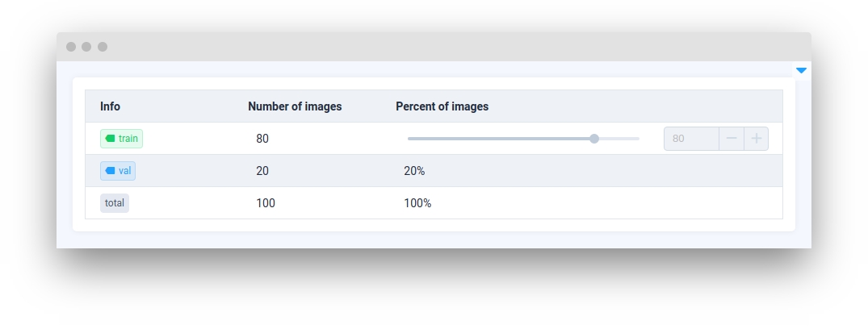Click the blue val tag icon
This screenshot has height=329, width=868.
pyautogui.click(x=111, y=171)
